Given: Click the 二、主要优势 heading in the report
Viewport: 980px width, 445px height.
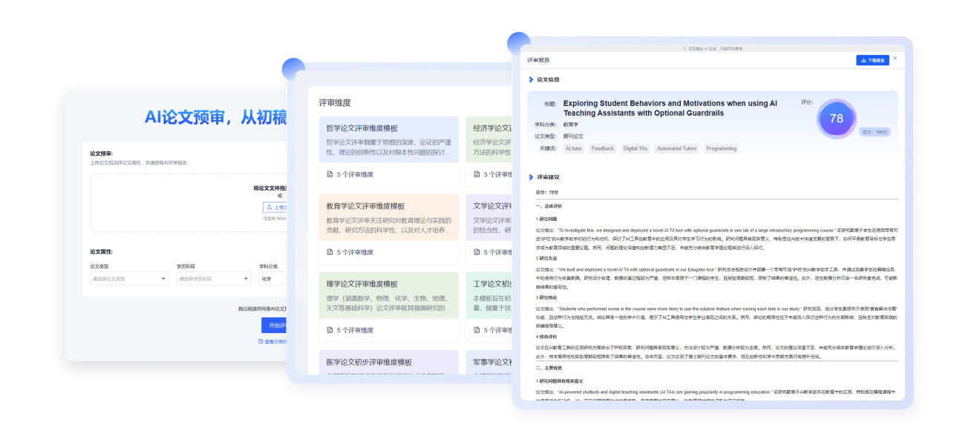Looking at the screenshot, I should pos(550,368).
